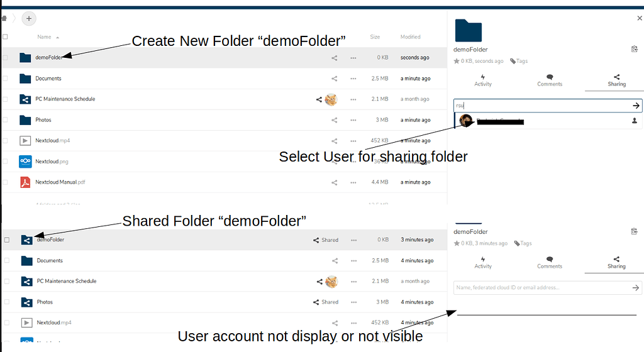Share icon on the Nextcloud.png row

[335, 162]
